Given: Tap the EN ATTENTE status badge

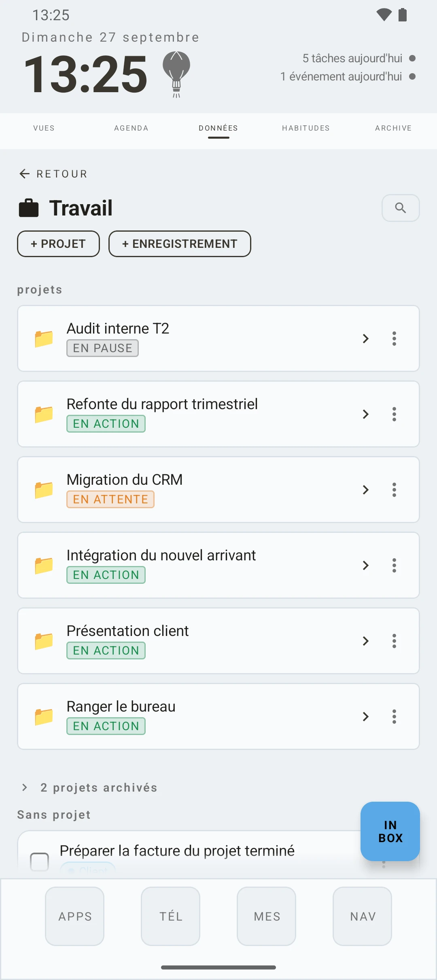Looking at the screenshot, I should (110, 499).
